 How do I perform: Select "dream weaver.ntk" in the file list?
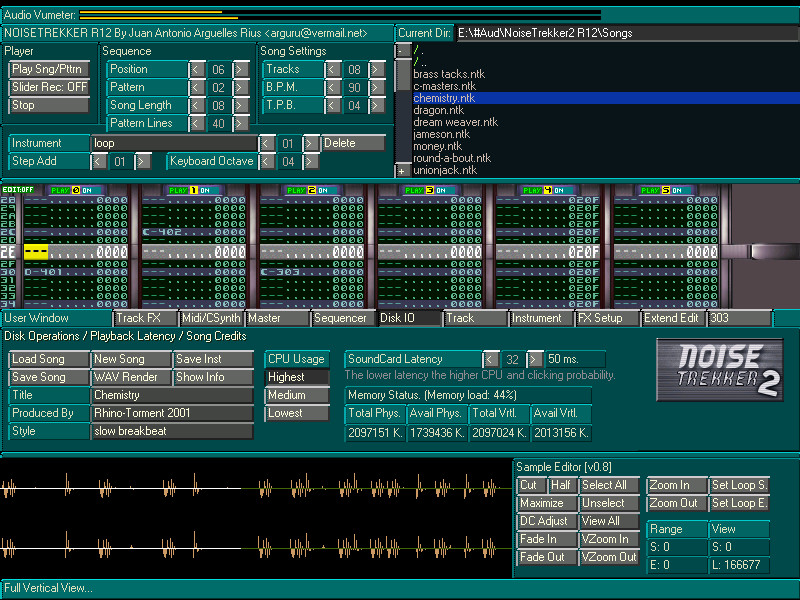coord(455,122)
